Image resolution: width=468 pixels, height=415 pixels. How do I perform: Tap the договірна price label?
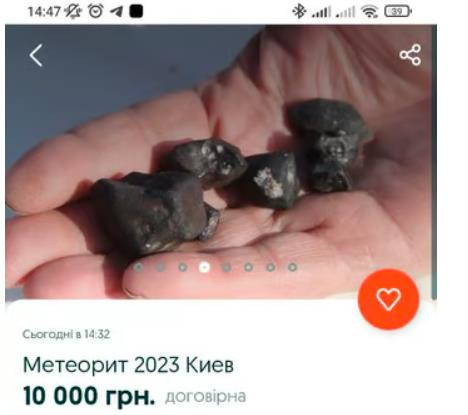(206, 397)
